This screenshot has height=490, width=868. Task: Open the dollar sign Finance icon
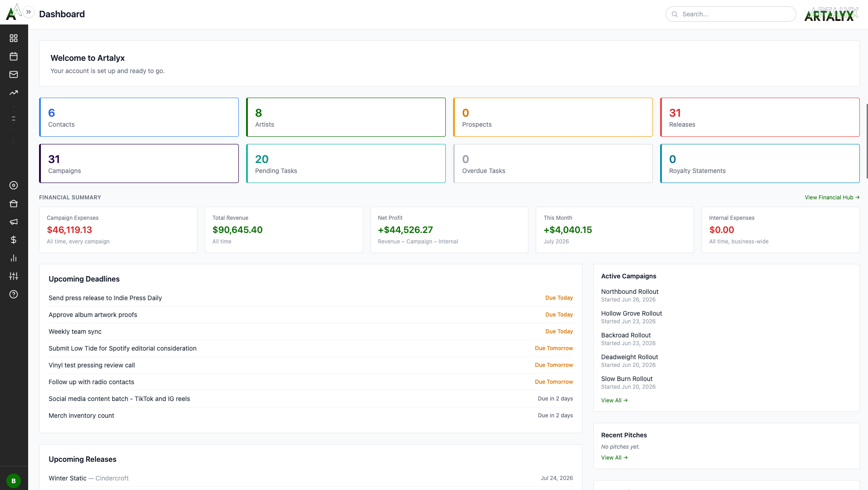[x=14, y=240]
